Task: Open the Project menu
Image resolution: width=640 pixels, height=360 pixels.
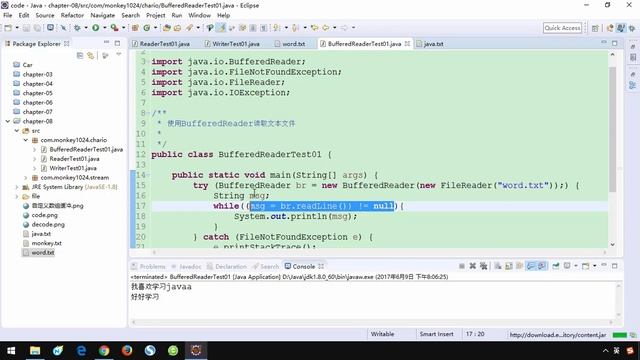Action: click(156, 15)
